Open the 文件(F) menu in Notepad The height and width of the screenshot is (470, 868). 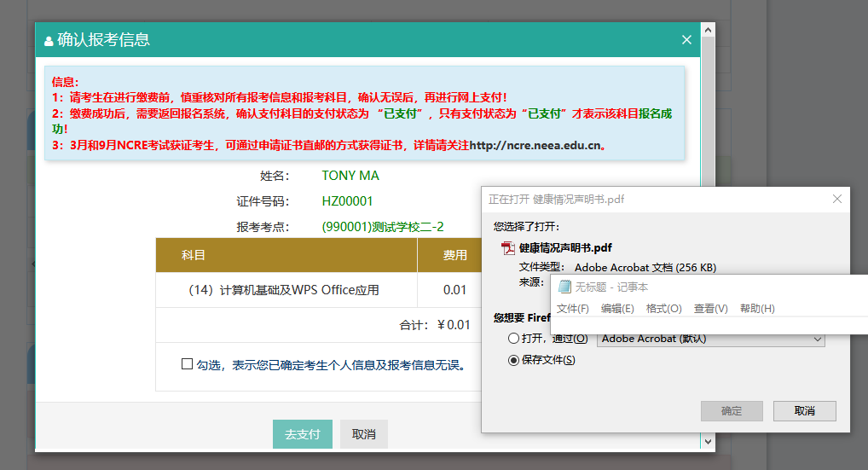click(x=573, y=309)
